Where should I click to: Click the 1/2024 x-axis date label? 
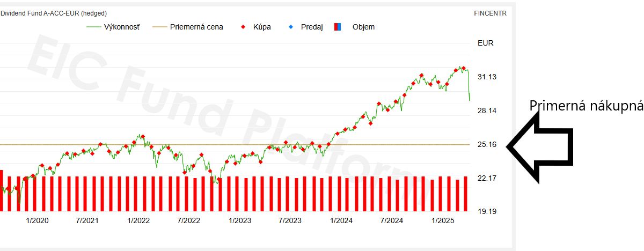(x=341, y=220)
